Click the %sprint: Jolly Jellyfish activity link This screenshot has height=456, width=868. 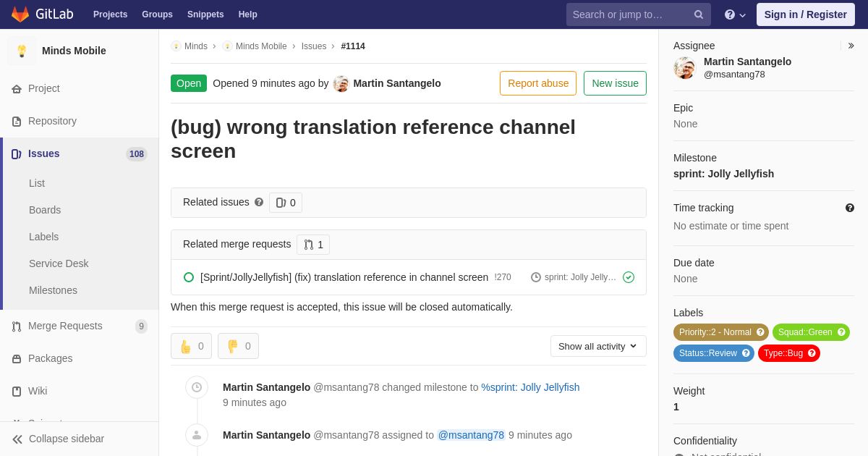click(530, 387)
